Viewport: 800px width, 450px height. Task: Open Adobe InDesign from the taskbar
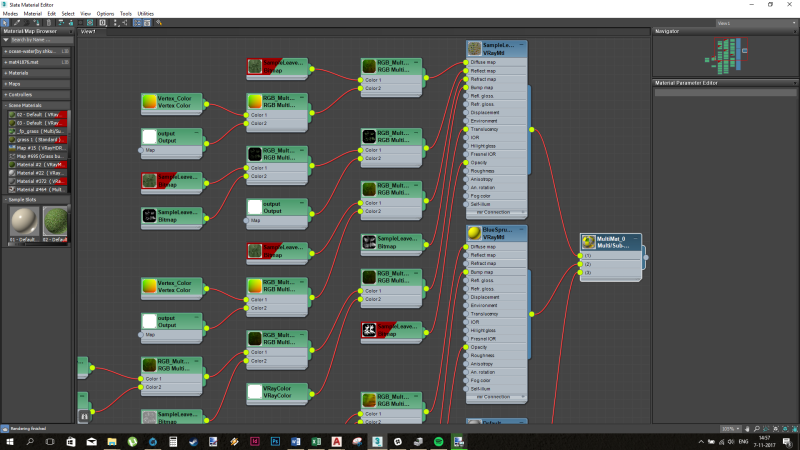(x=255, y=441)
